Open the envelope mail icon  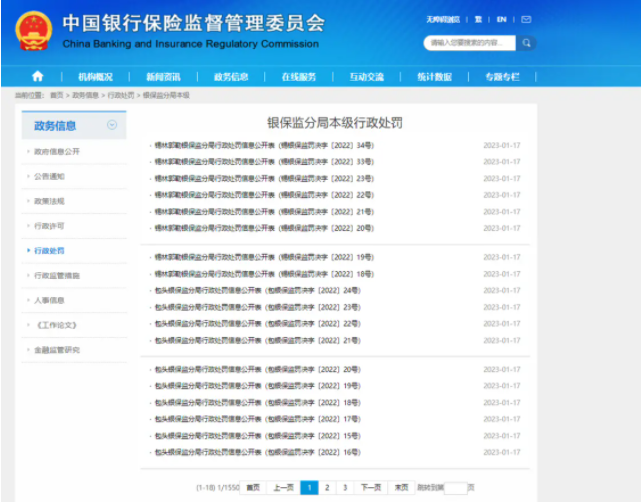coord(526,20)
